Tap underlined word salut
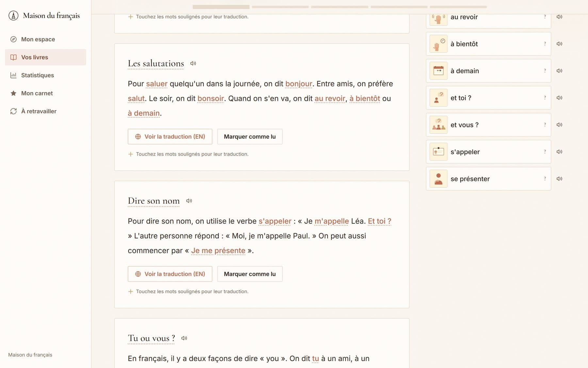 click(x=136, y=98)
